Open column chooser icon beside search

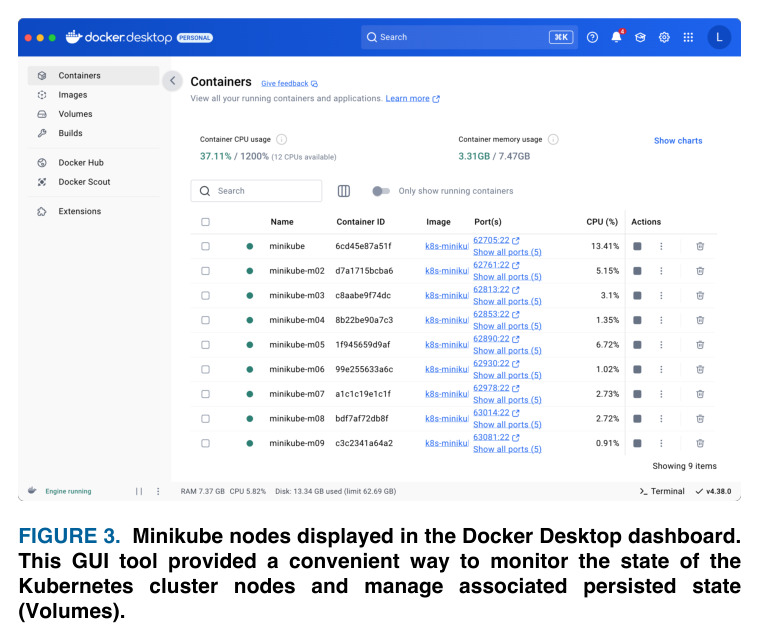click(x=344, y=191)
